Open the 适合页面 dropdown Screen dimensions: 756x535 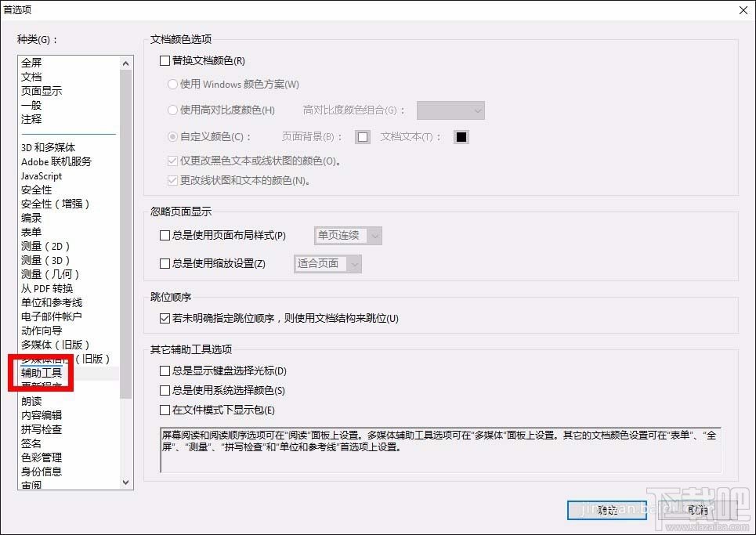tap(327, 264)
